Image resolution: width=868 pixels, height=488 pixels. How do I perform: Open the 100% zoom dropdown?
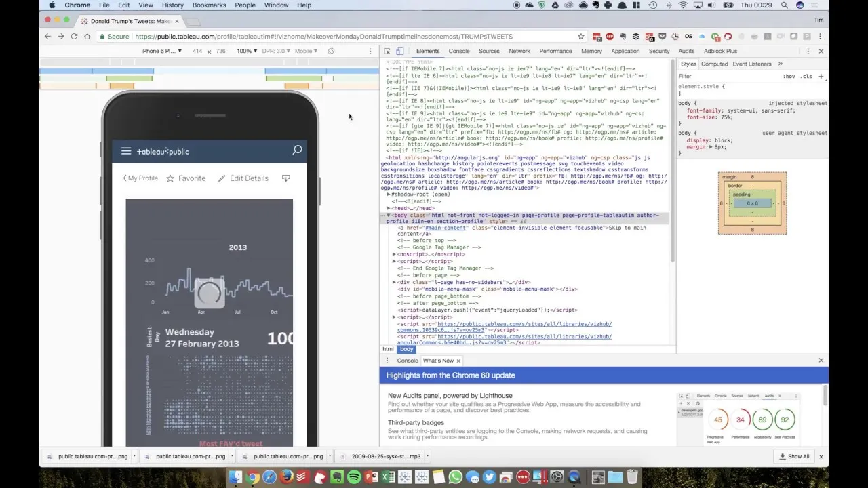246,51
